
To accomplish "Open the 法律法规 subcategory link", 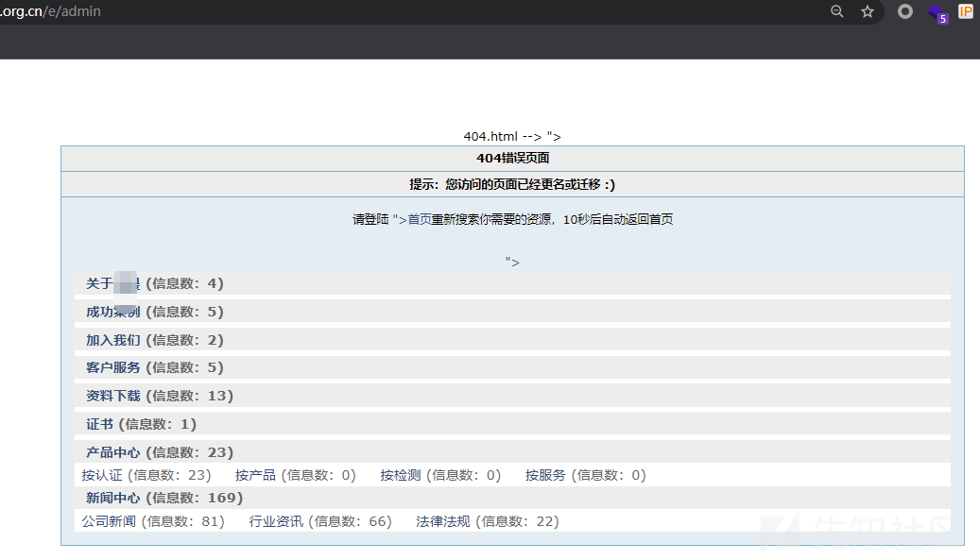I will pos(443,521).
